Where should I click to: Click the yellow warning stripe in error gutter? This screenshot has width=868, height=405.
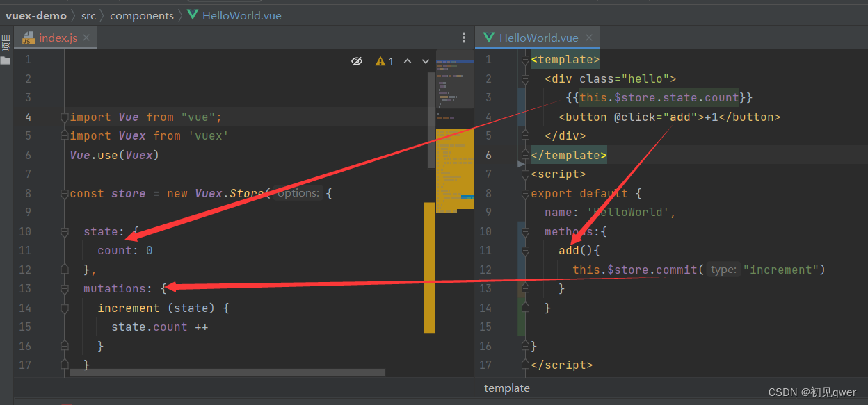point(429,267)
